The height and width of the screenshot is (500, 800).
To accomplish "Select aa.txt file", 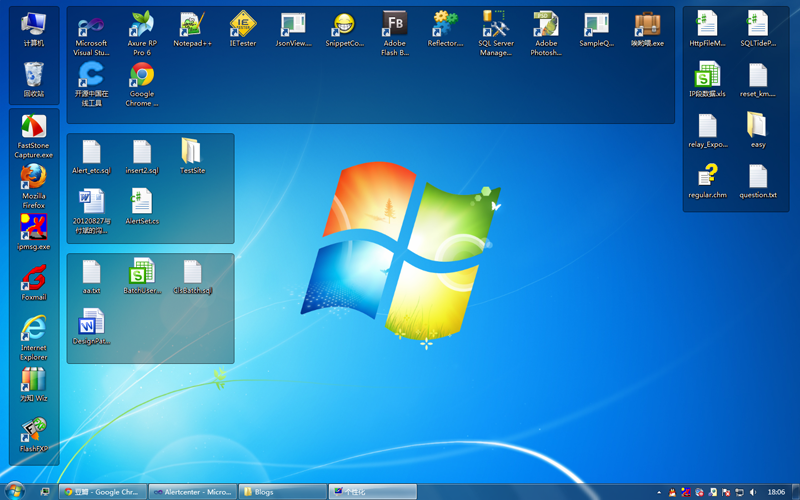I will coord(91,277).
